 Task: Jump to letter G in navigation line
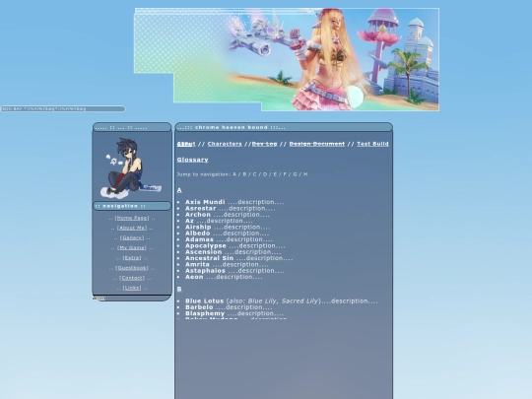(x=295, y=174)
